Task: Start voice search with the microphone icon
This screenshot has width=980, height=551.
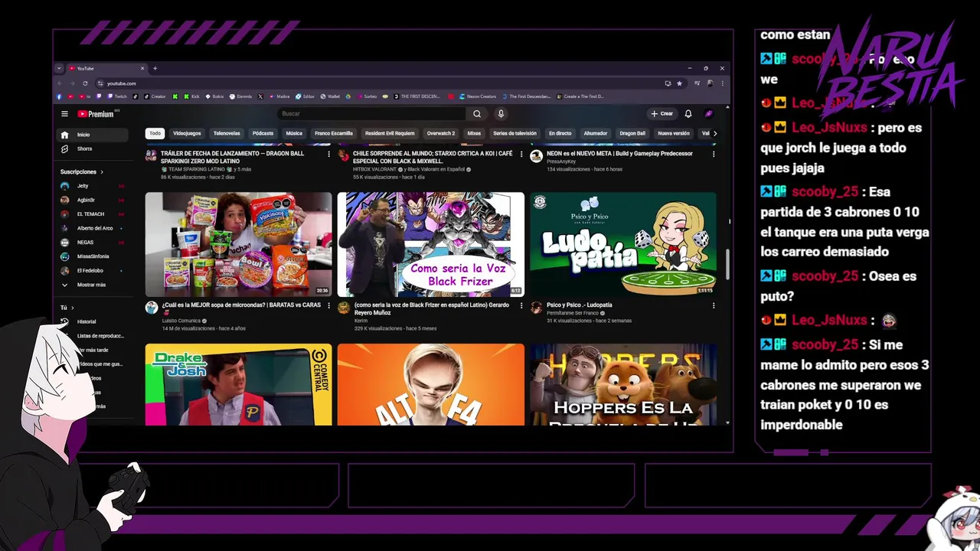Action: pyautogui.click(x=501, y=114)
